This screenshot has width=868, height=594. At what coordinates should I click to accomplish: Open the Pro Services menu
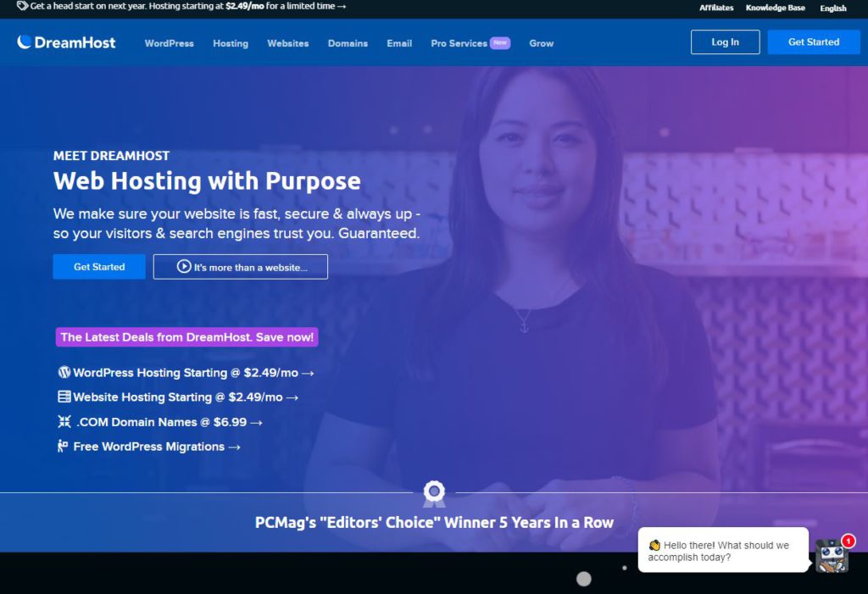[459, 43]
